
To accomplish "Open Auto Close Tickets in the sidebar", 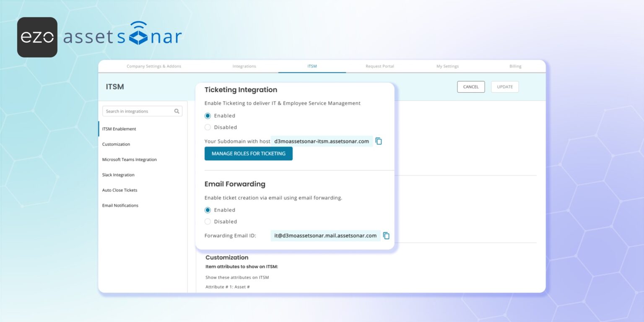I will click(x=120, y=190).
